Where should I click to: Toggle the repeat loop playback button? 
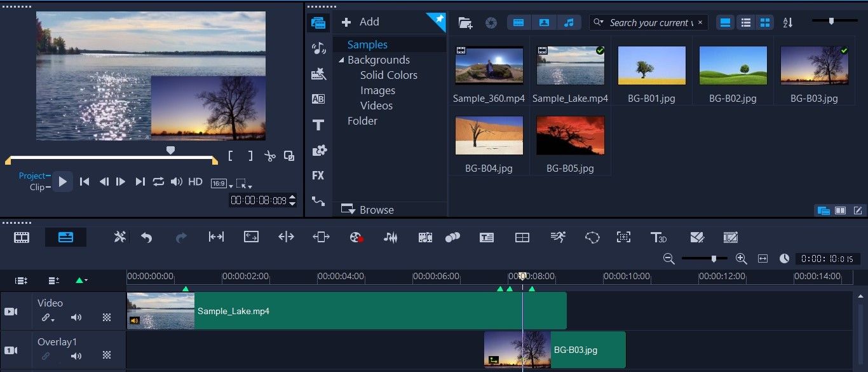(x=158, y=182)
